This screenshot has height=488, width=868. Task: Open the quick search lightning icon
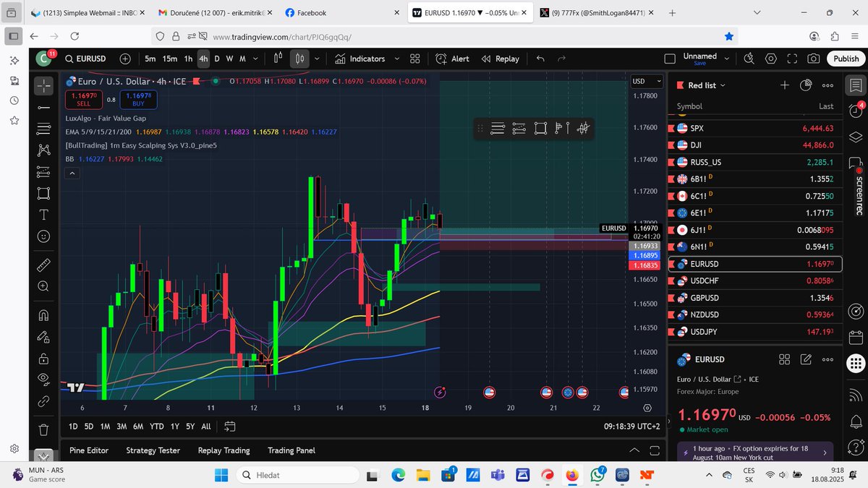pyautogui.click(x=749, y=59)
